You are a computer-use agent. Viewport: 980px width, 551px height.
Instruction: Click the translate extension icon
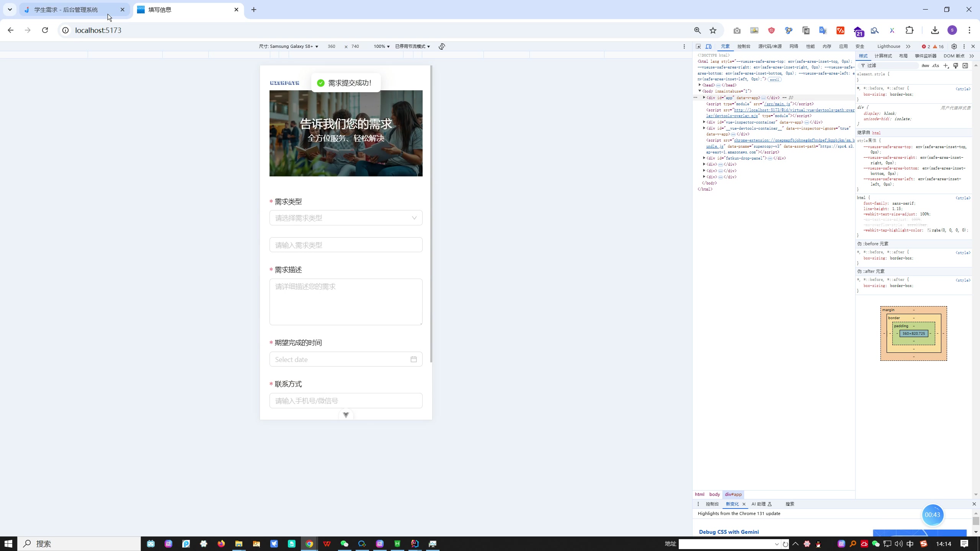(823, 31)
